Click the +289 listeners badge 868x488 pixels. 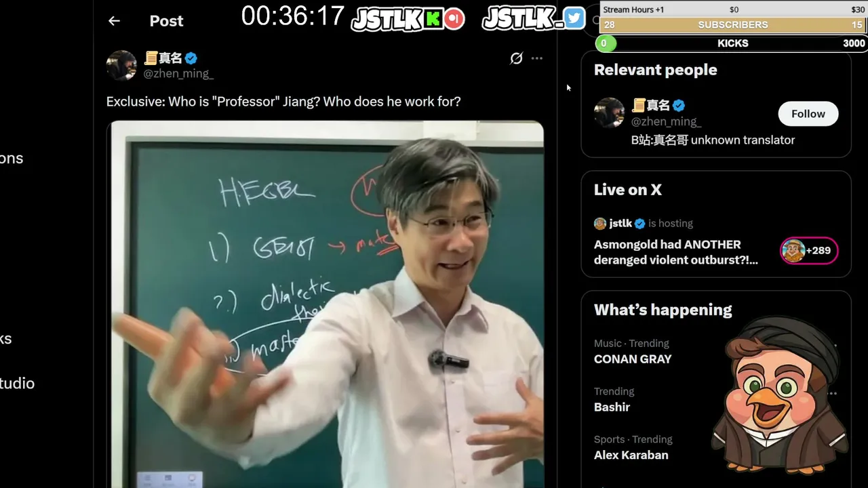(x=809, y=251)
